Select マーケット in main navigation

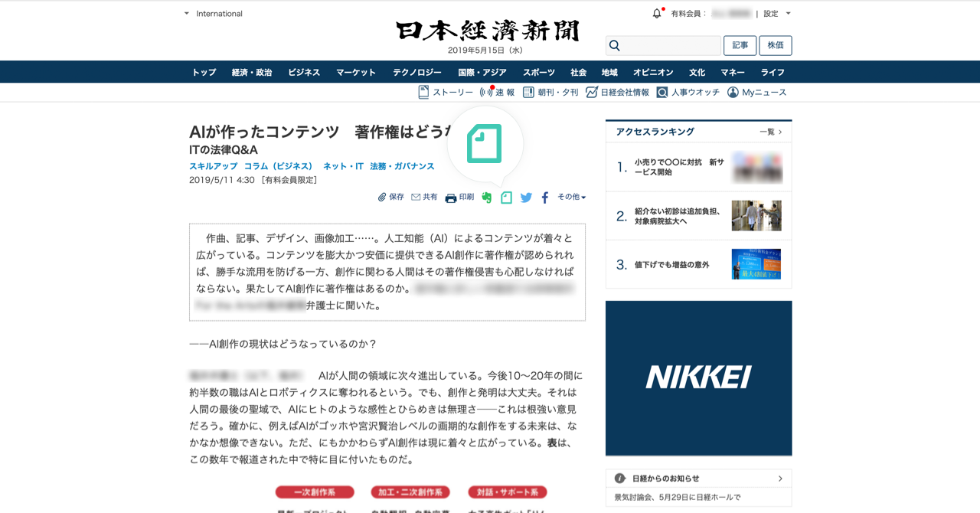[x=356, y=72]
